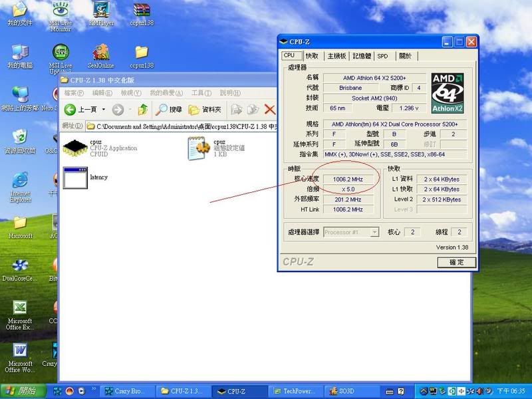Open the latency program icon

[75, 178]
